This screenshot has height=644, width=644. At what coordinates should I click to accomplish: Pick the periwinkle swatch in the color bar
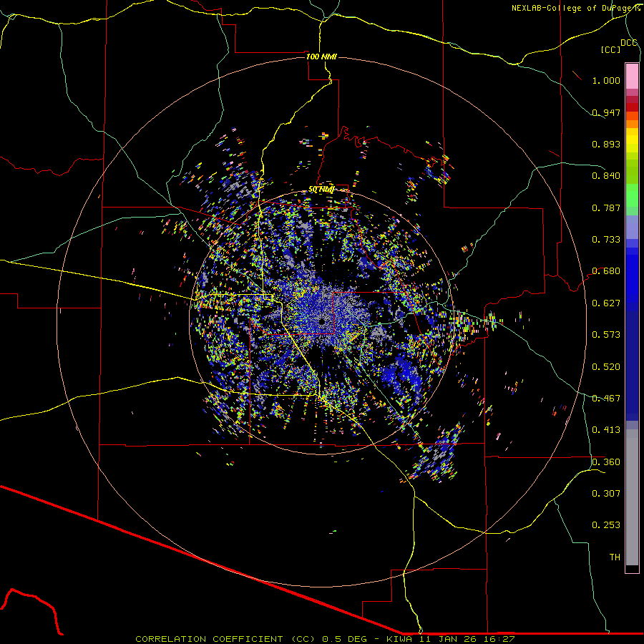[x=632, y=227]
